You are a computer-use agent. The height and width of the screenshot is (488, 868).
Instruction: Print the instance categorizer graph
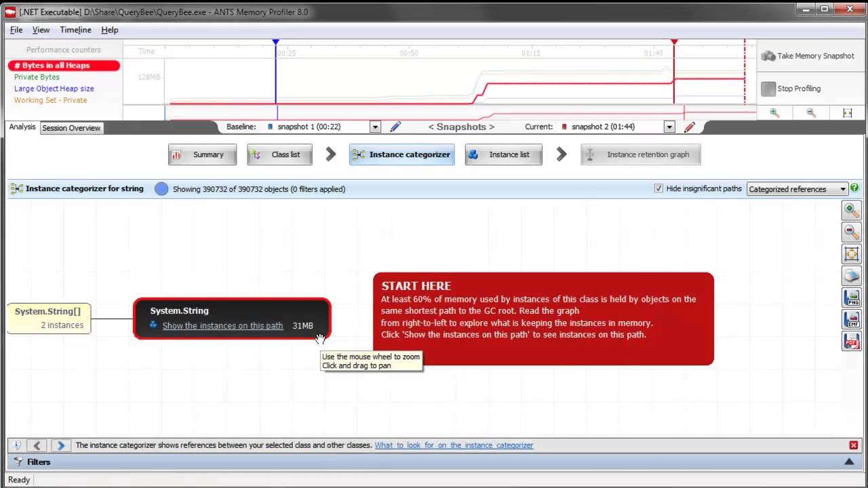pos(851,276)
